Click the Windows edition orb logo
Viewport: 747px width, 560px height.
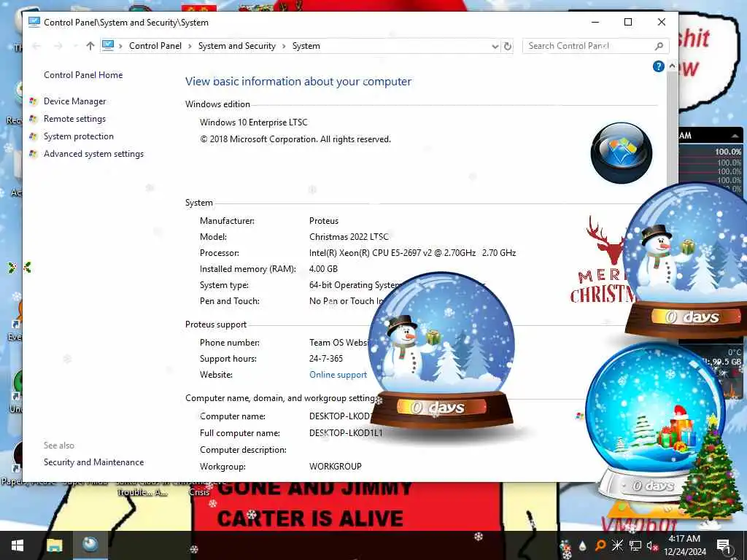click(x=622, y=153)
